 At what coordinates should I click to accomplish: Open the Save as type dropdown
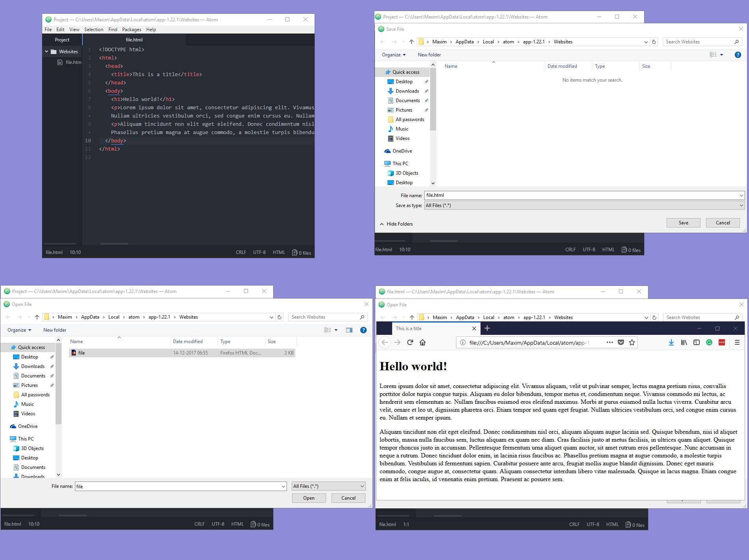tap(584, 205)
